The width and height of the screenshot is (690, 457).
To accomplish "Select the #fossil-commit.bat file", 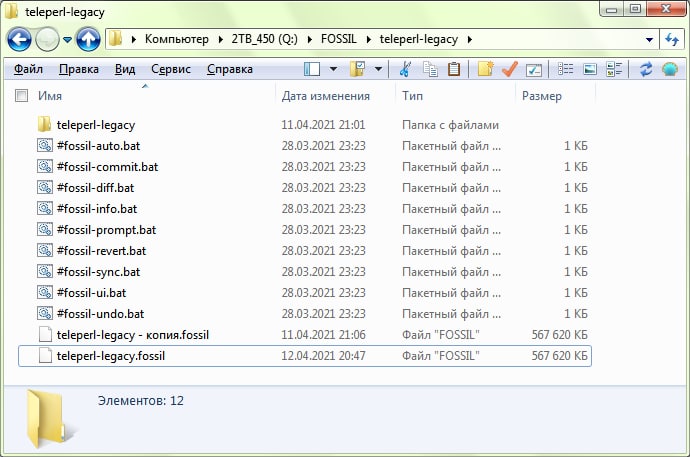I will pyautogui.click(x=305, y=167).
